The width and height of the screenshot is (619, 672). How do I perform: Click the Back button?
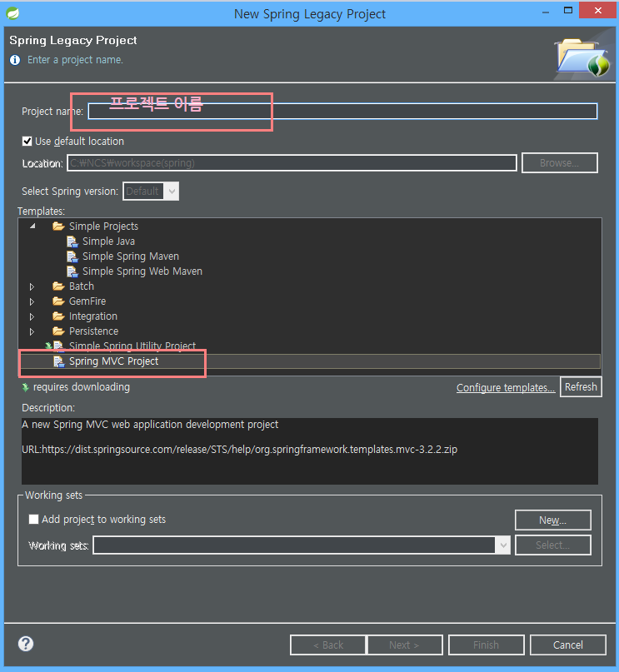[x=328, y=645]
